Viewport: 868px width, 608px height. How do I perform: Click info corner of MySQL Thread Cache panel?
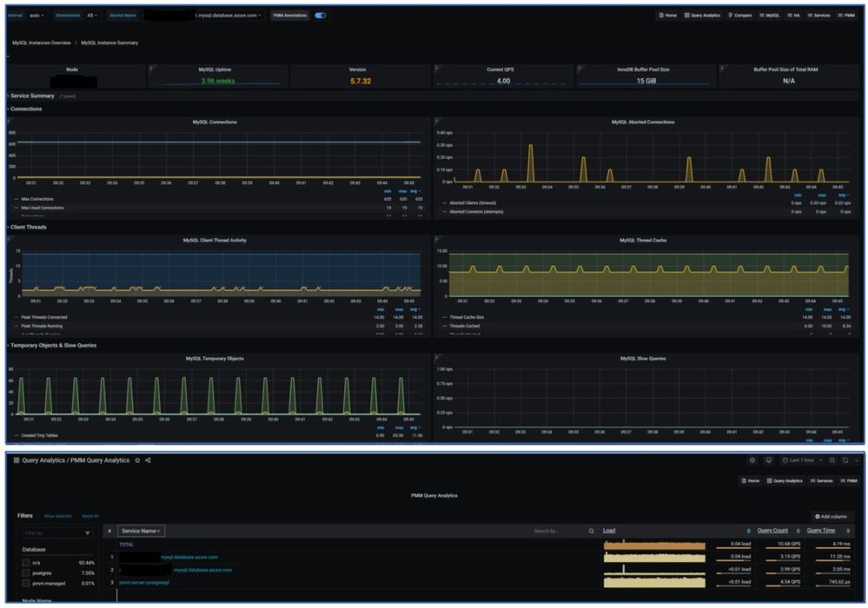coord(437,239)
